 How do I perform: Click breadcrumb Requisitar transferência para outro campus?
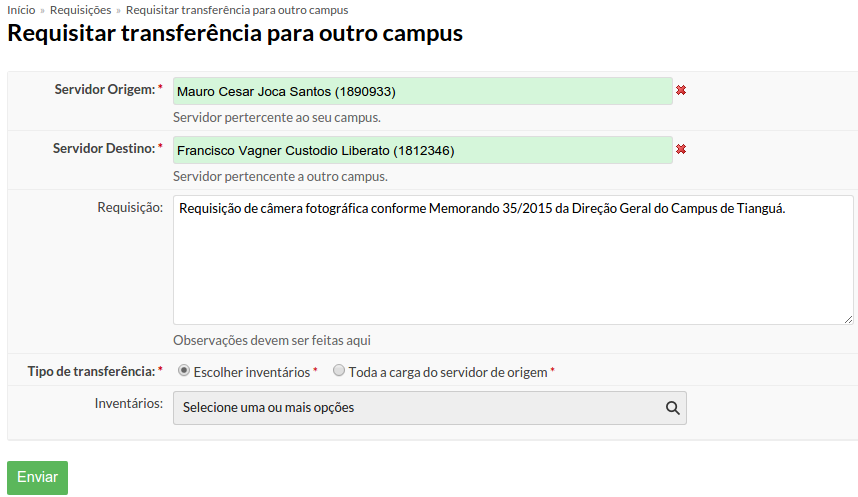(x=237, y=10)
